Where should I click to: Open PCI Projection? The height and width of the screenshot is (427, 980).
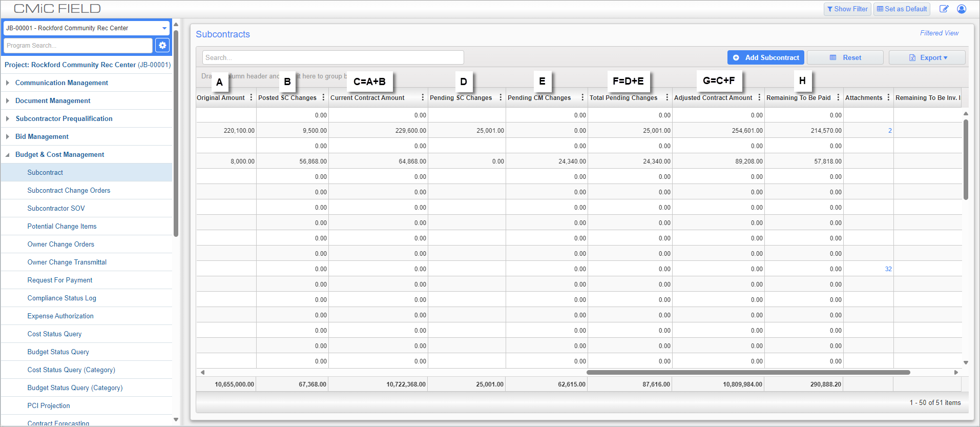(x=49, y=405)
